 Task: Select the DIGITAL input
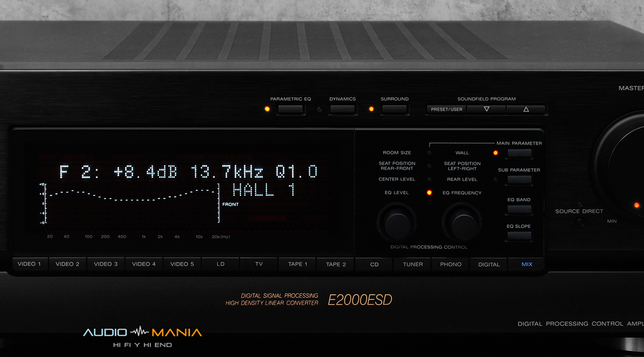coord(489,264)
